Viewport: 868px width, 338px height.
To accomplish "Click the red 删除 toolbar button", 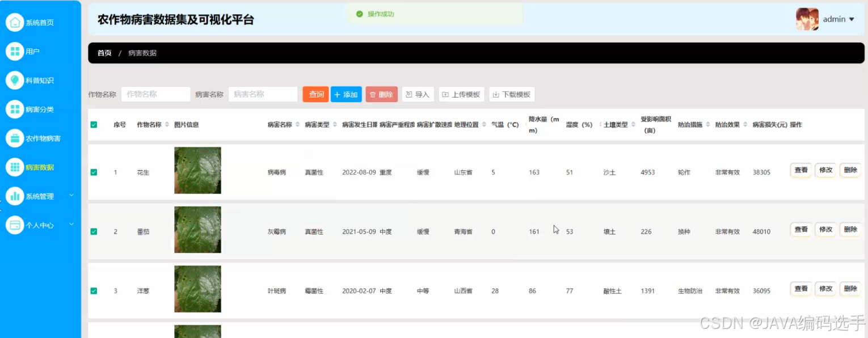I will point(382,94).
